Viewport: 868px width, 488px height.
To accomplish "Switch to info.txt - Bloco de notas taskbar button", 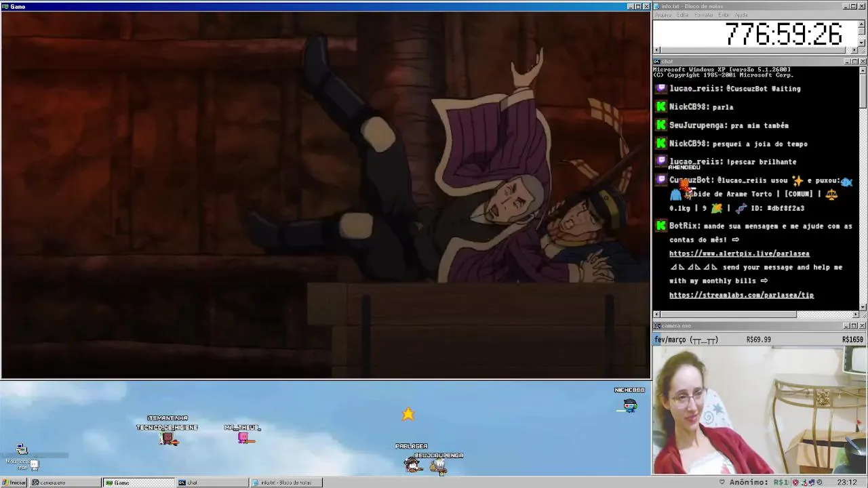I will [285, 483].
